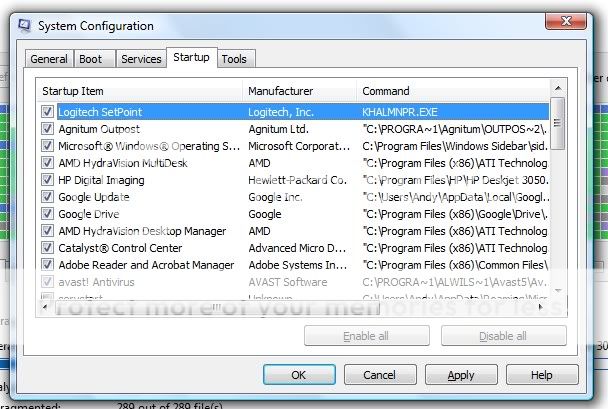Viewport: 608px width, 409px height.
Task: Click the horizontal scrollbar right arrow
Action: 540,307
